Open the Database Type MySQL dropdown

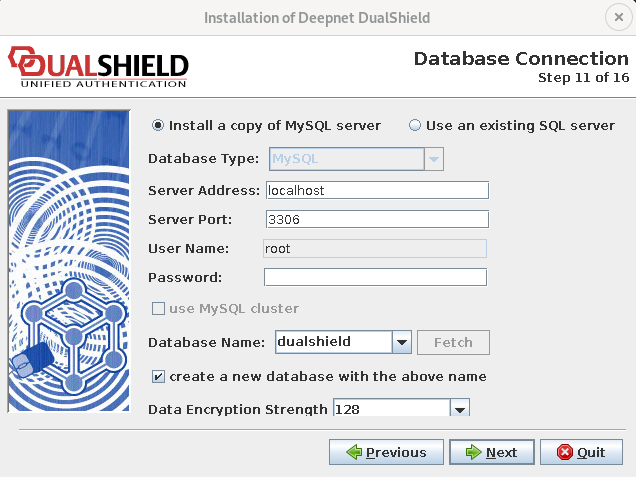click(434, 159)
